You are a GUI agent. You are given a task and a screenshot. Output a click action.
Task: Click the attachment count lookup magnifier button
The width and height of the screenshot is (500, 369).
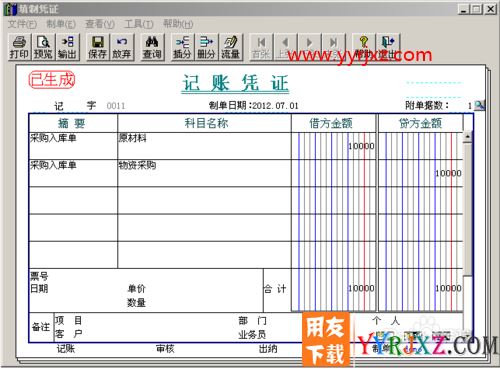click(479, 106)
